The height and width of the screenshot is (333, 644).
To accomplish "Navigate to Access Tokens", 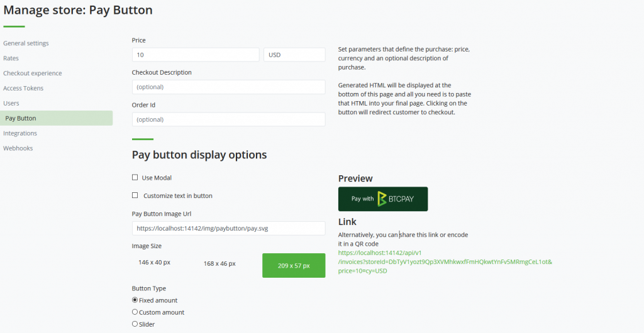I will pos(23,88).
